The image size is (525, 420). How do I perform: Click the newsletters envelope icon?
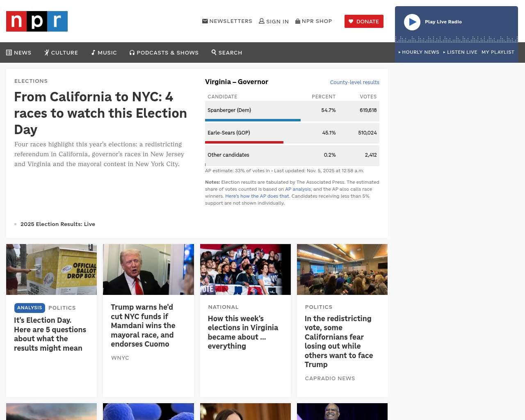205,21
